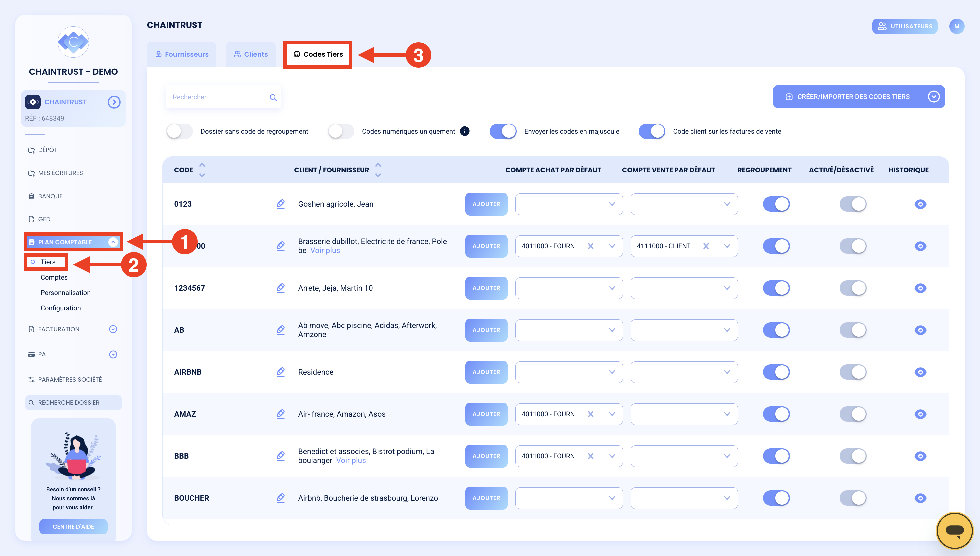Viewport: 980px width, 556px height.
Task: Open the UTILISATEURS button
Action: click(x=904, y=26)
